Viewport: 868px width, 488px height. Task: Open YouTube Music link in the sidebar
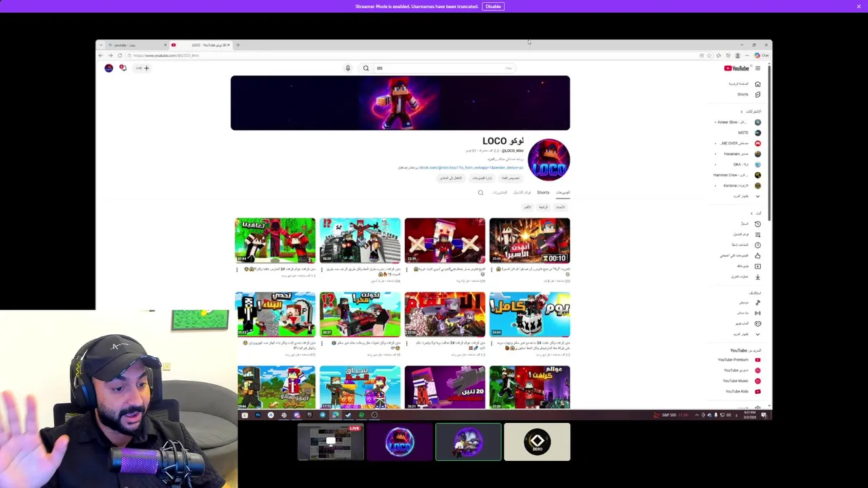(741, 381)
